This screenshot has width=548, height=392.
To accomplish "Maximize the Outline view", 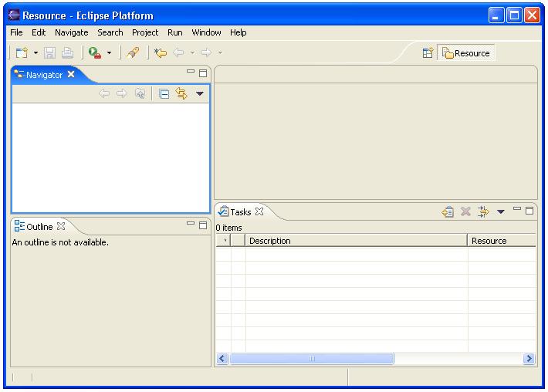I will point(203,225).
